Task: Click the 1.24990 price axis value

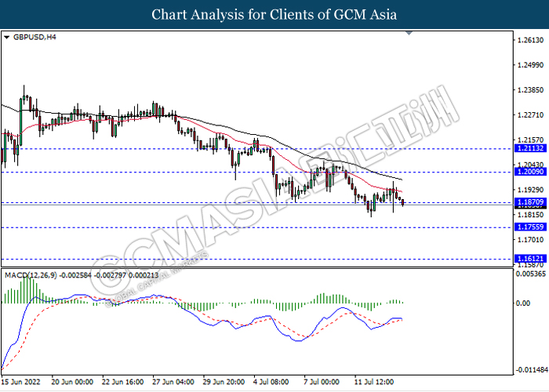Action: click(x=530, y=65)
